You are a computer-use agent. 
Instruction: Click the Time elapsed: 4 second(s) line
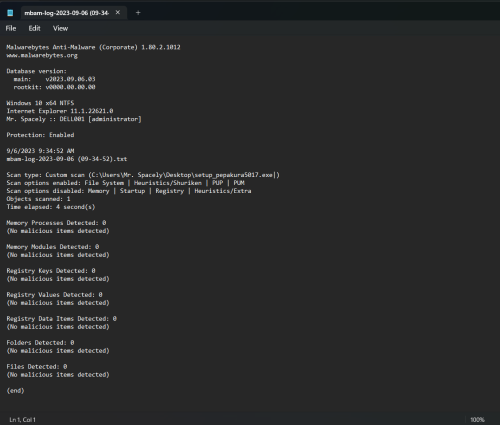pos(51,207)
